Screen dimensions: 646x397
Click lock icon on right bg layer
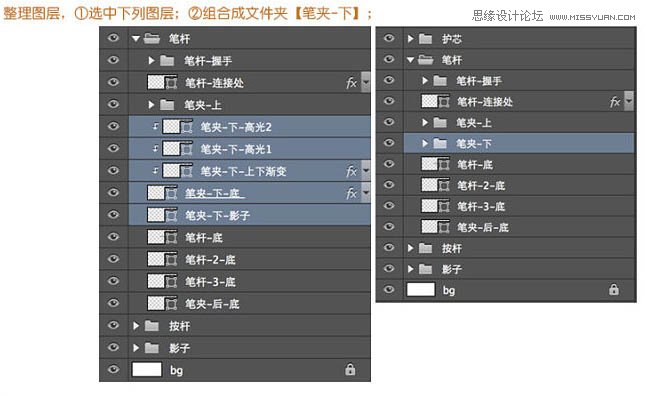click(x=614, y=290)
